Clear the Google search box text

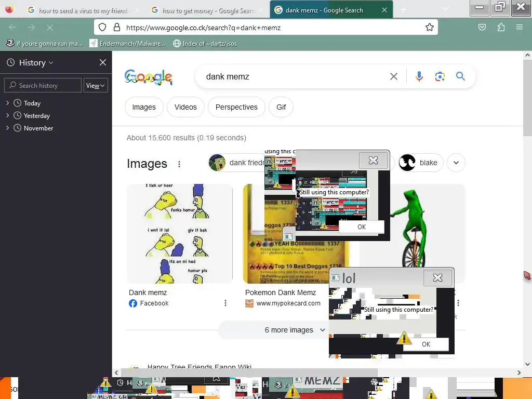[x=394, y=77]
